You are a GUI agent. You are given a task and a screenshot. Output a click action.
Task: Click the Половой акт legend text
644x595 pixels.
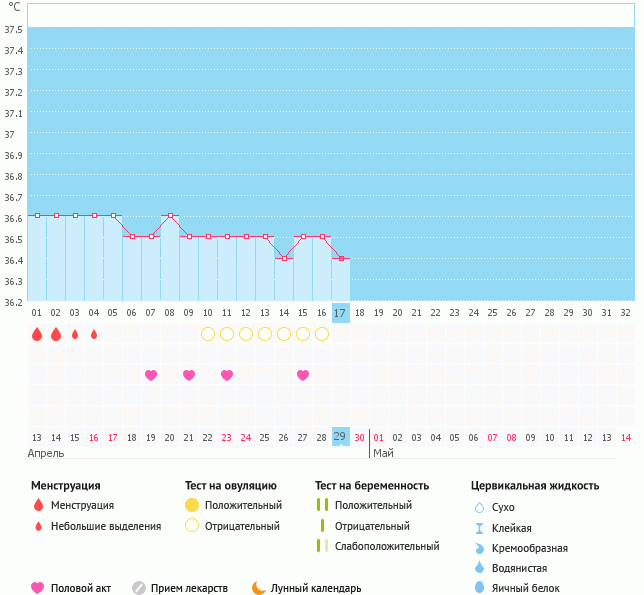pyautogui.click(x=81, y=588)
